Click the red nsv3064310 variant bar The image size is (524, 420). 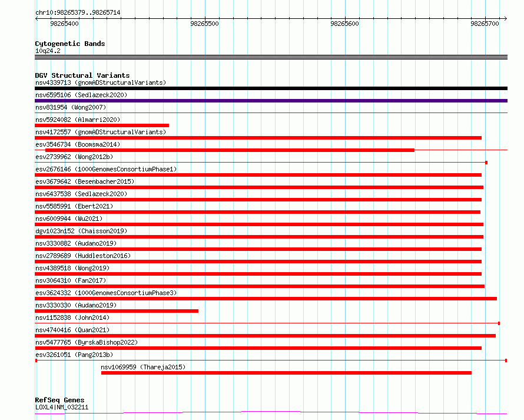pos(260,286)
